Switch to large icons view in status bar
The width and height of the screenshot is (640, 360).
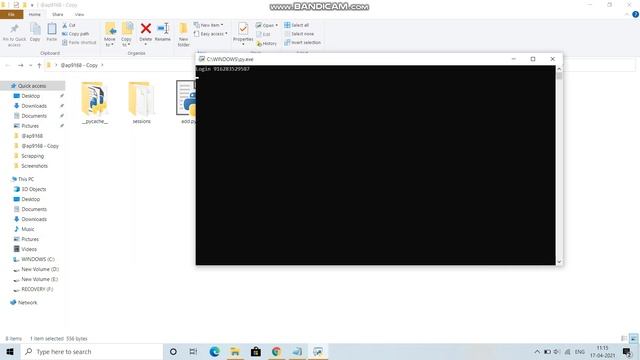click(633, 338)
